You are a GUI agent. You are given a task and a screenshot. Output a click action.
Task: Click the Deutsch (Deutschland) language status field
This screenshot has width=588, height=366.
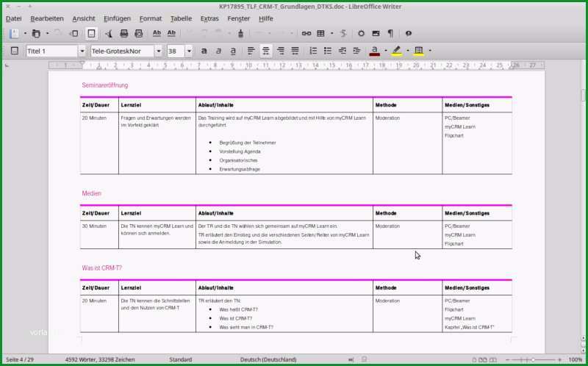pos(268,359)
